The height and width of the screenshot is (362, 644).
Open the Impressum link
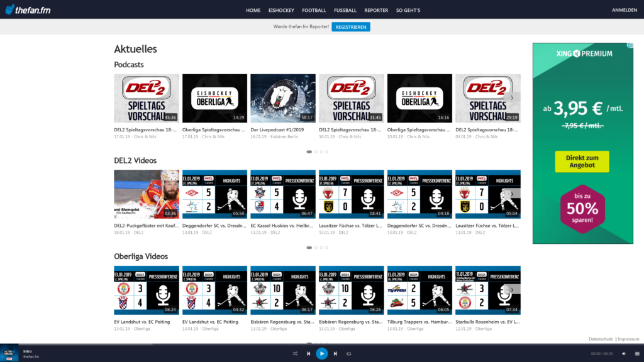point(628,339)
